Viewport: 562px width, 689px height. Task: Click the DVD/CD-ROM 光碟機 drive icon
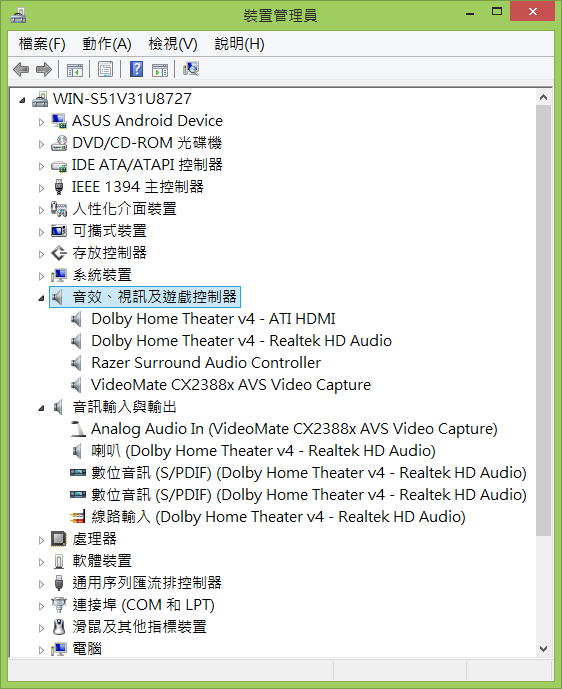[59, 143]
